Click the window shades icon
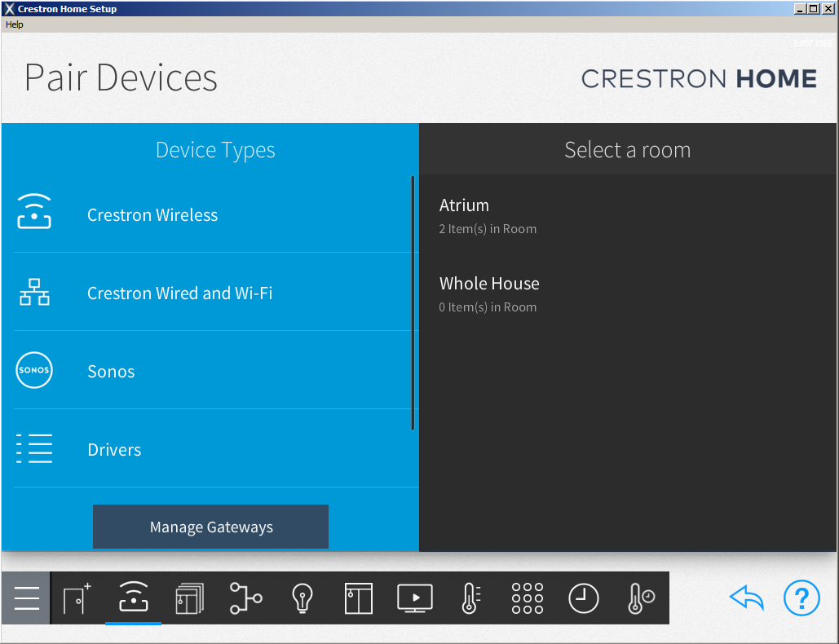 coord(359,598)
